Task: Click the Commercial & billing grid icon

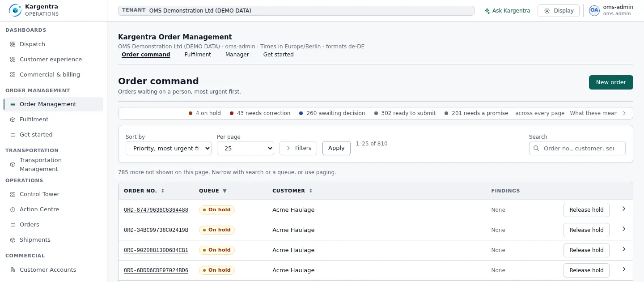Action: 13,75
